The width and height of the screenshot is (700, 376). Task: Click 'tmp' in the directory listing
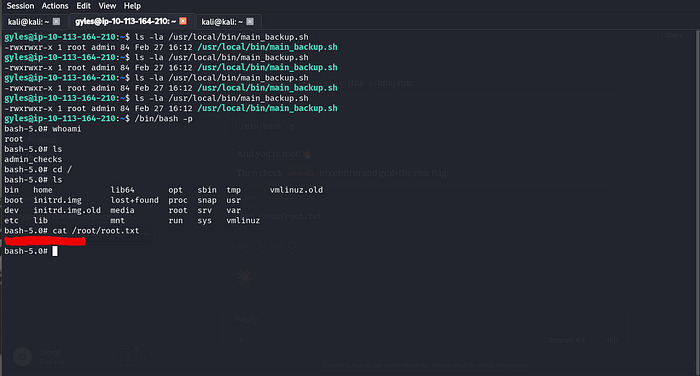233,190
